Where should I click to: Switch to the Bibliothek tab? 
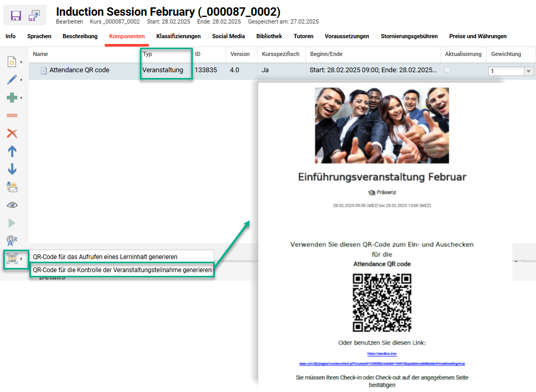[269, 36]
